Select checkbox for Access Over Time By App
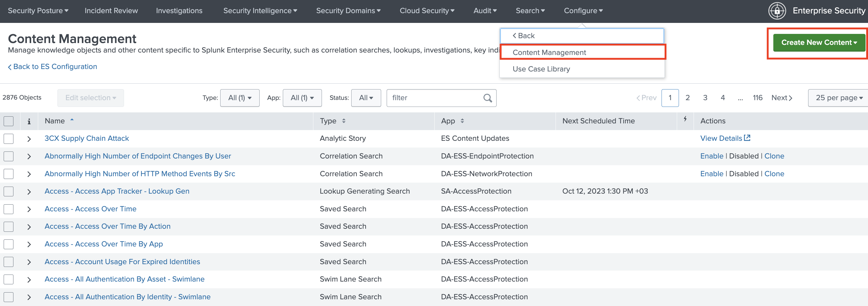Image resolution: width=868 pixels, height=306 pixels. 9,244
